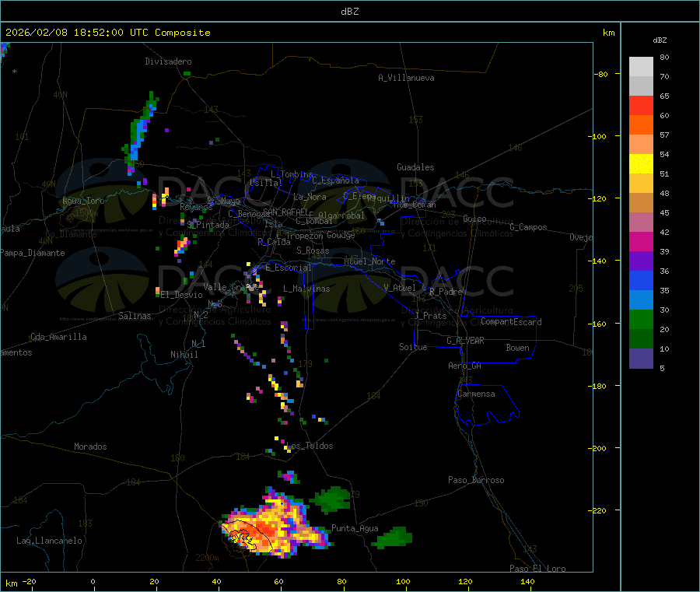Screen dimensions: 700x592
Task: Click the Paso_Barroso location label
Action: coord(476,480)
